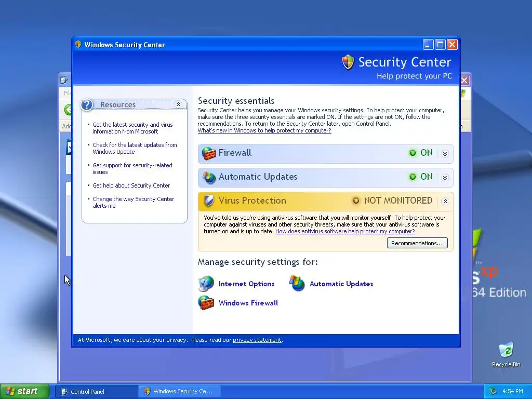532x399 pixels.
Task: Click the system tray security icon
Action: 493,391
